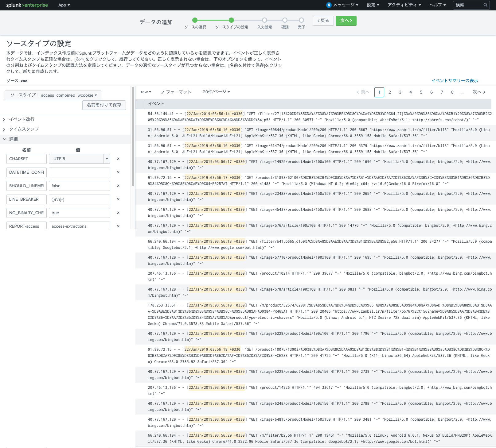Open the 設定 menu
496x448 pixels.
(x=373, y=5)
